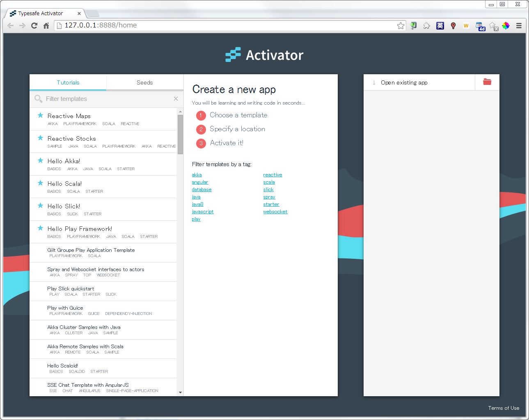This screenshot has height=420, width=529.
Task: Click the scroll-down chevron below the template list
Action: tap(180, 392)
